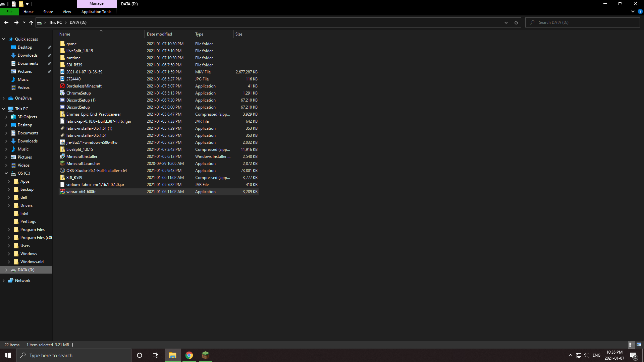Refresh the current folder view

pyautogui.click(x=516, y=22)
